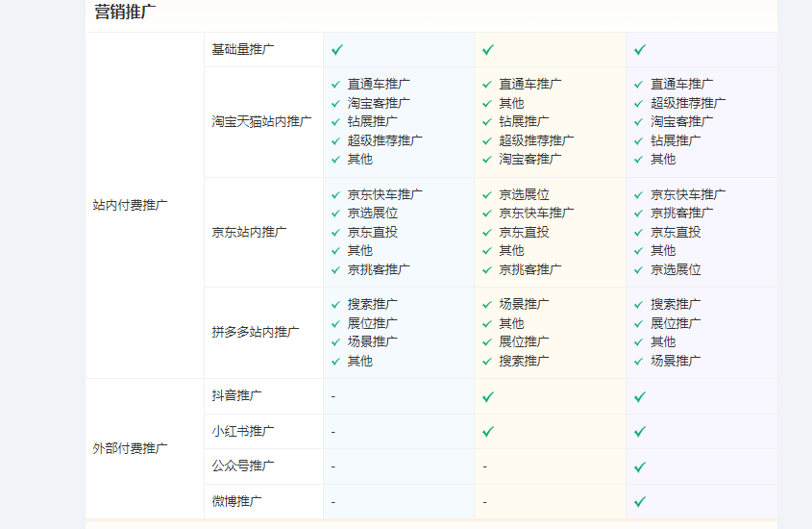
Task: Click 超级推荐推广 in the blue column
Action: pyautogui.click(x=384, y=140)
